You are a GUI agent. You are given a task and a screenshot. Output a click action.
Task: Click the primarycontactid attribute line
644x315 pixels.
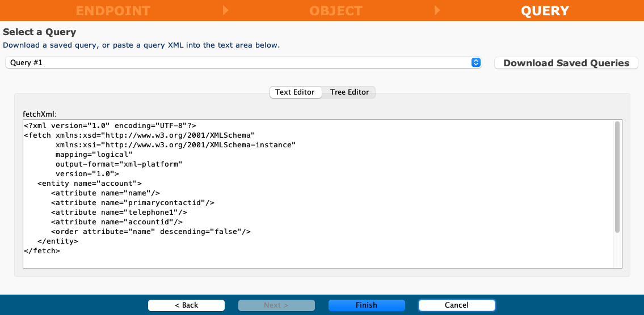click(x=132, y=202)
